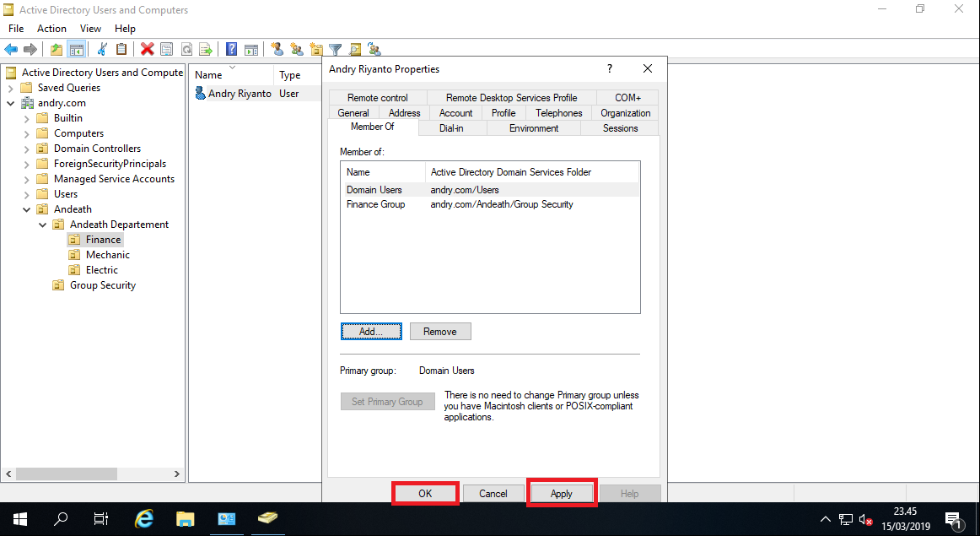Expand the Domain Controllers node
Screen dimensions: 980x536
click(x=26, y=149)
